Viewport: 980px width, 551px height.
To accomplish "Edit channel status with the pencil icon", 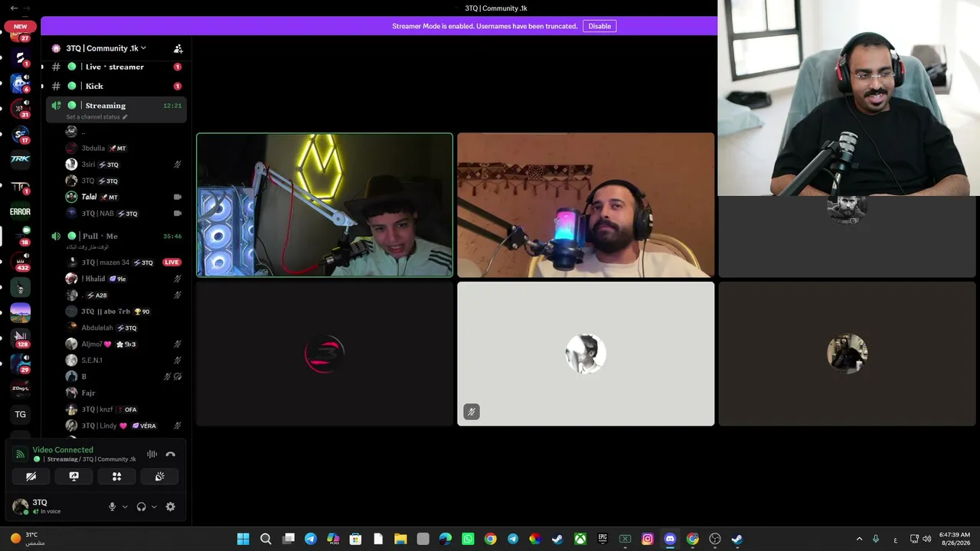I will tap(125, 117).
